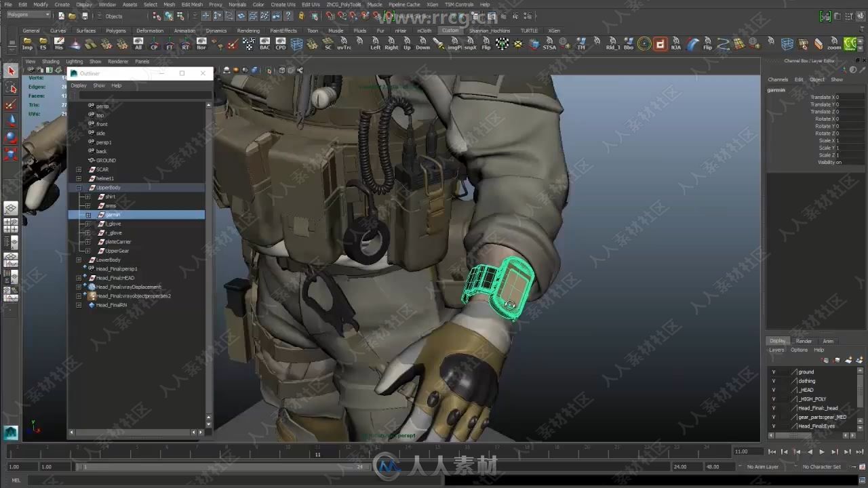Toggle visibility of the clothing layer

click(774, 381)
